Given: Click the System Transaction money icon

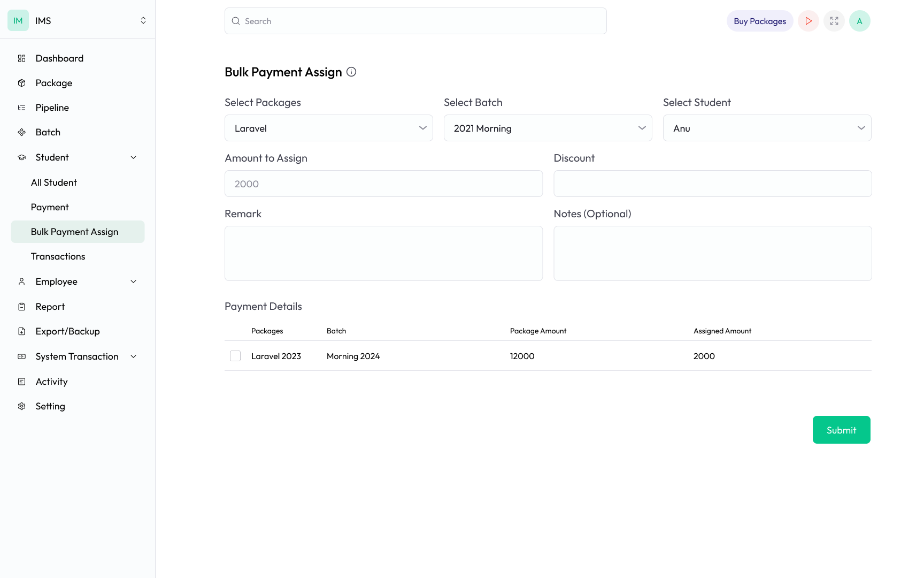Looking at the screenshot, I should 21,356.
